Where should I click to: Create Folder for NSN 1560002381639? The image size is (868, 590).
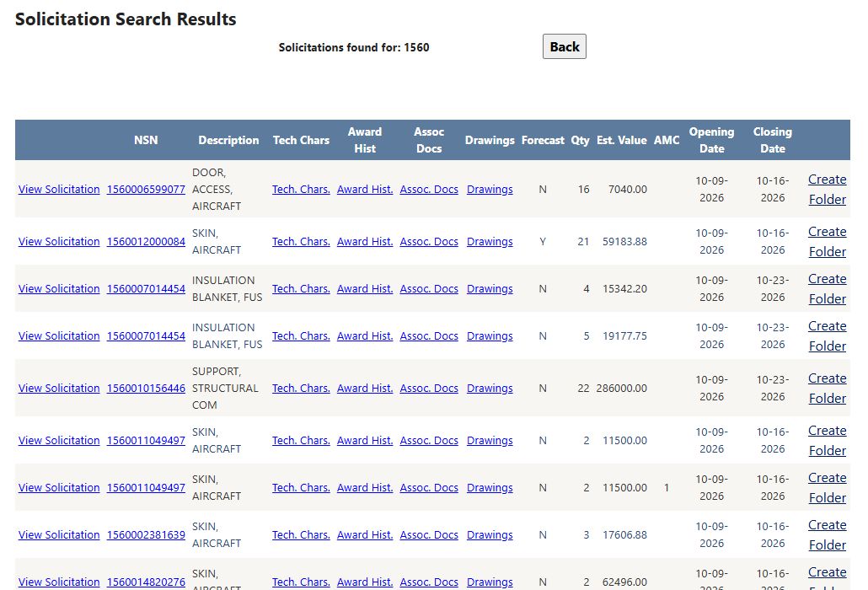(x=827, y=535)
